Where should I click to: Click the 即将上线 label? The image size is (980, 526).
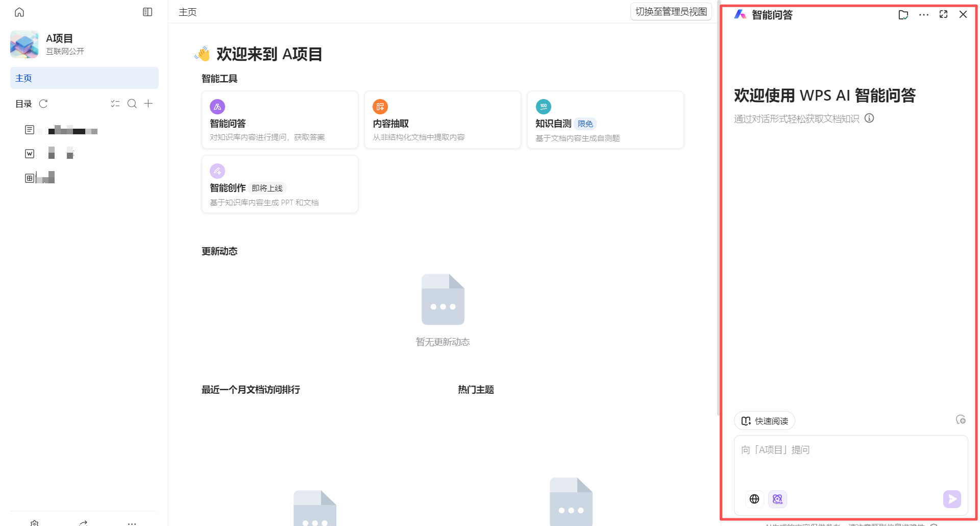[267, 188]
